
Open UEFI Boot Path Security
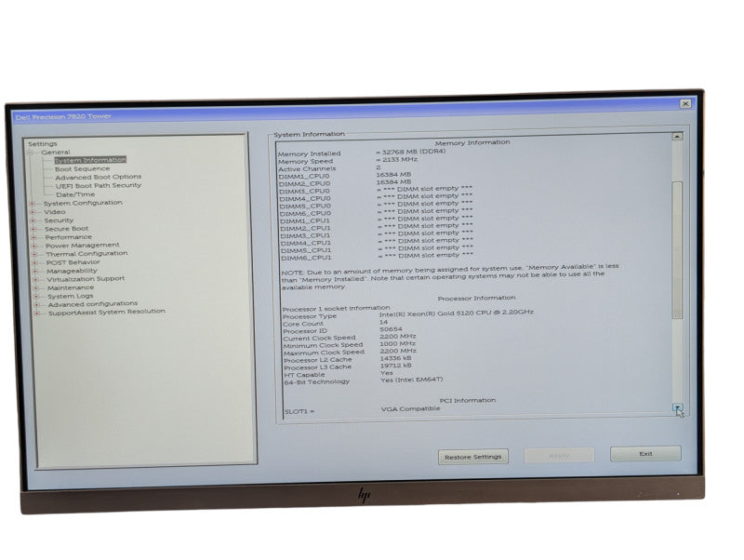[x=99, y=185]
